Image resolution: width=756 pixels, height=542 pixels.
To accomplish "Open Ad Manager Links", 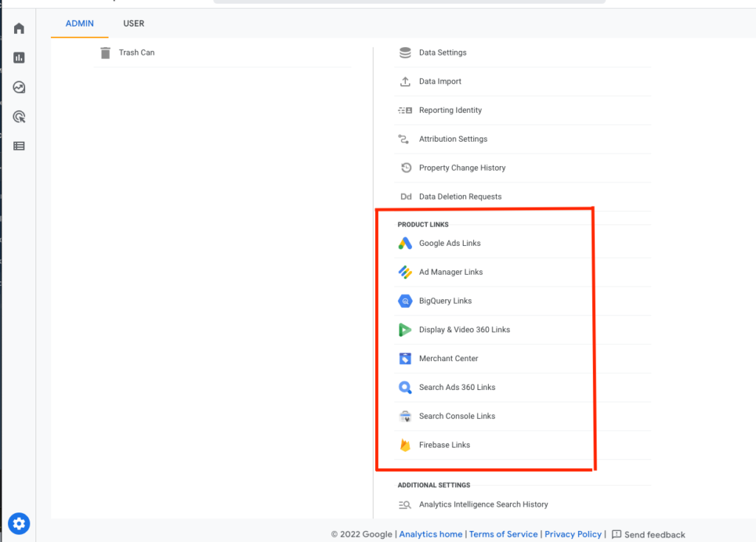I will [450, 272].
